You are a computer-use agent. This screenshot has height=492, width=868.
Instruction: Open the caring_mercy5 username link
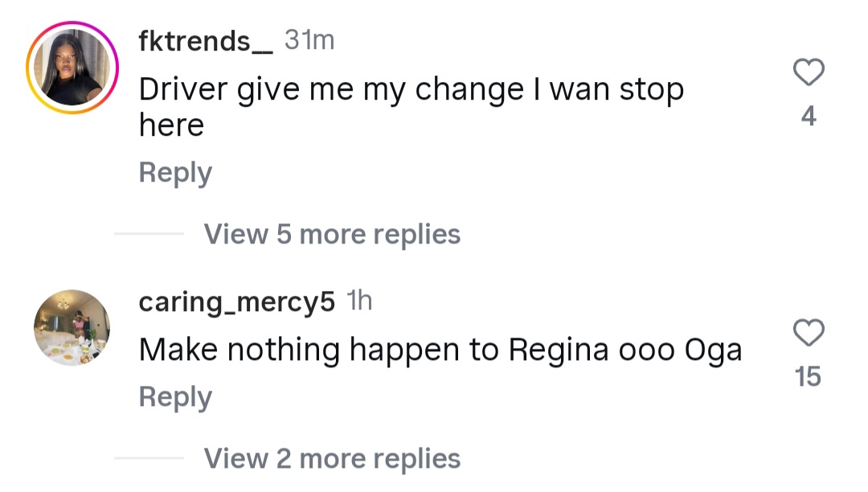237,302
